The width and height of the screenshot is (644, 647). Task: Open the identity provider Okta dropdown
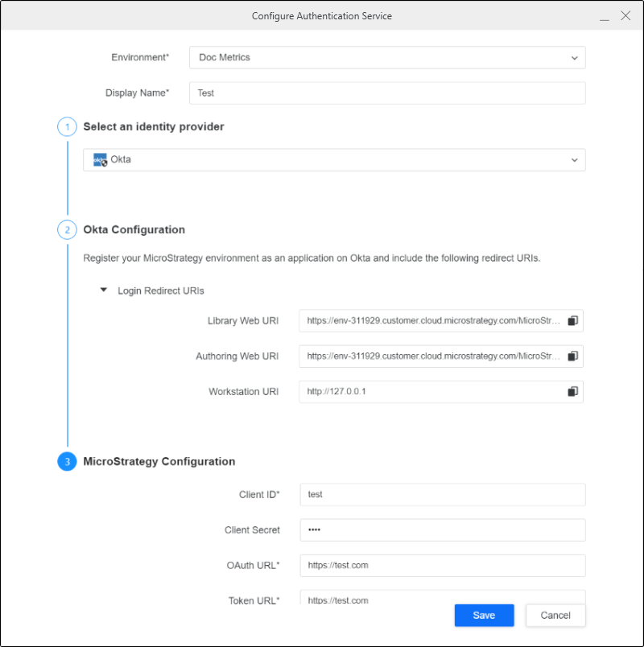(x=334, y=159)
